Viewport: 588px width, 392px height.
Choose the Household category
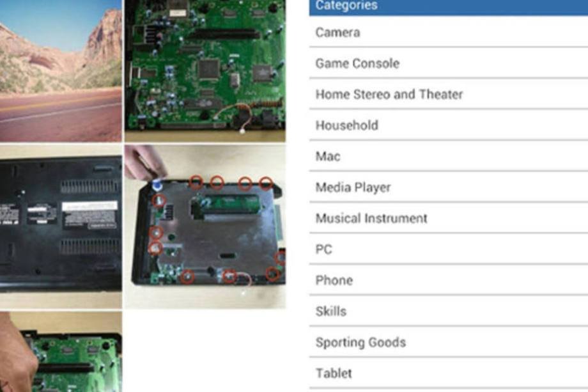[x=449, y=125]
